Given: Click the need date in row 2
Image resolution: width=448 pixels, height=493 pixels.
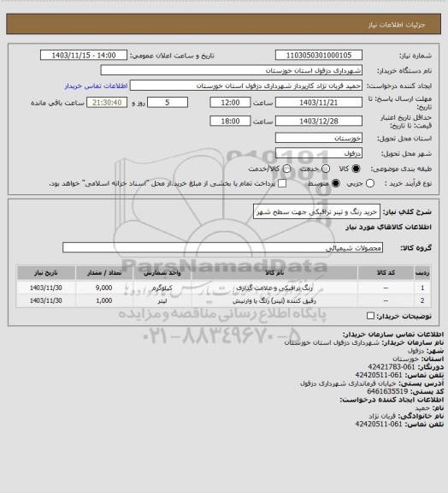Looking at the screenshot, I should pyautogui.click(x=46, y=301).
